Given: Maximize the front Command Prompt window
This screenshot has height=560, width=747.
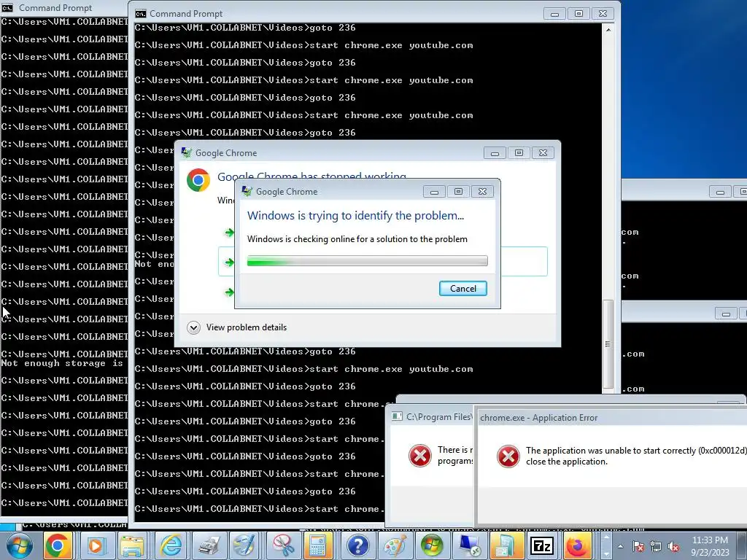Looking at the screenshot, I should click(578, 14).
